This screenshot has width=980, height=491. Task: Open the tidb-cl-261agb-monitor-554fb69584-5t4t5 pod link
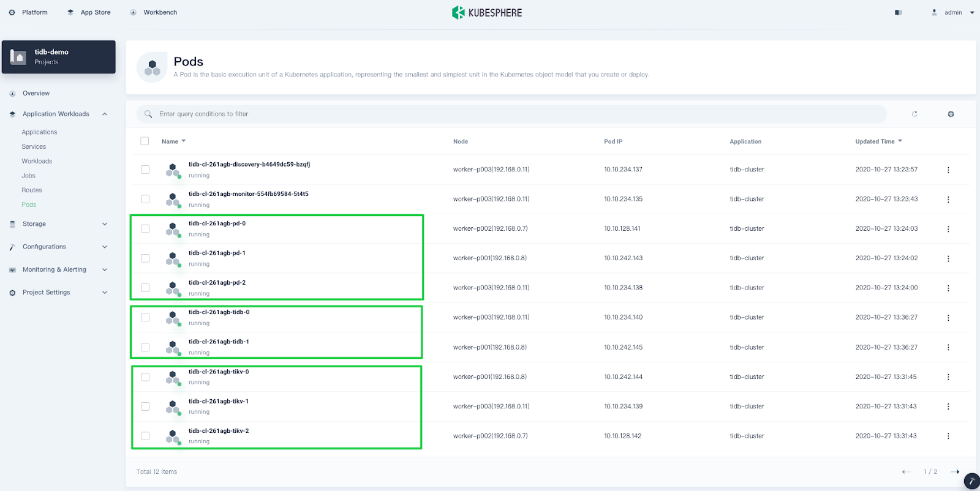[x=248, y=194]
